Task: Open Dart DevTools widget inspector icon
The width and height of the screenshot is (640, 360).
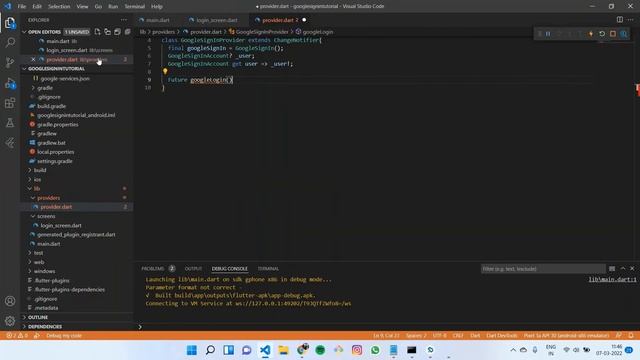Action: pos(624,34)
